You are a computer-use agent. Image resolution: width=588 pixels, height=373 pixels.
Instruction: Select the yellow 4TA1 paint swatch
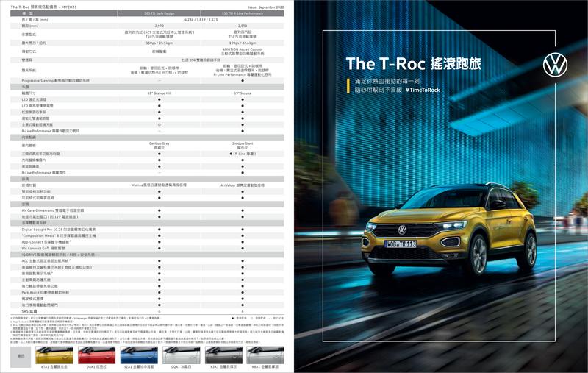point(54,355)
